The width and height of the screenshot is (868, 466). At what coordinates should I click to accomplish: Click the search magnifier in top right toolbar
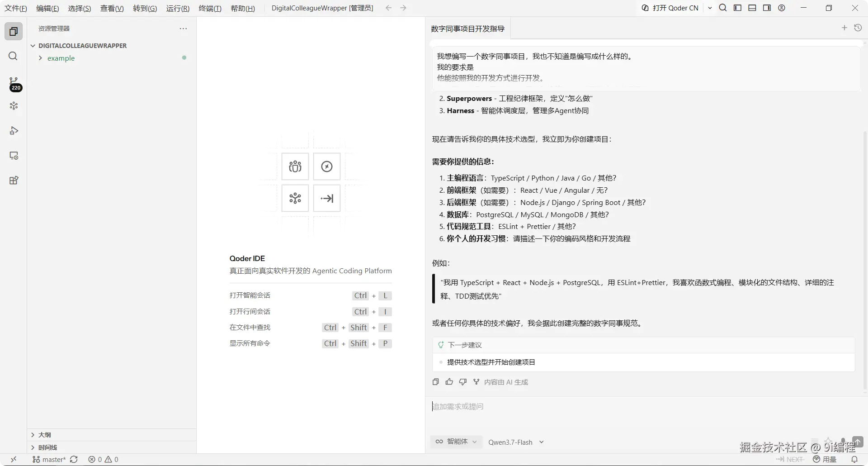(723, 8)
